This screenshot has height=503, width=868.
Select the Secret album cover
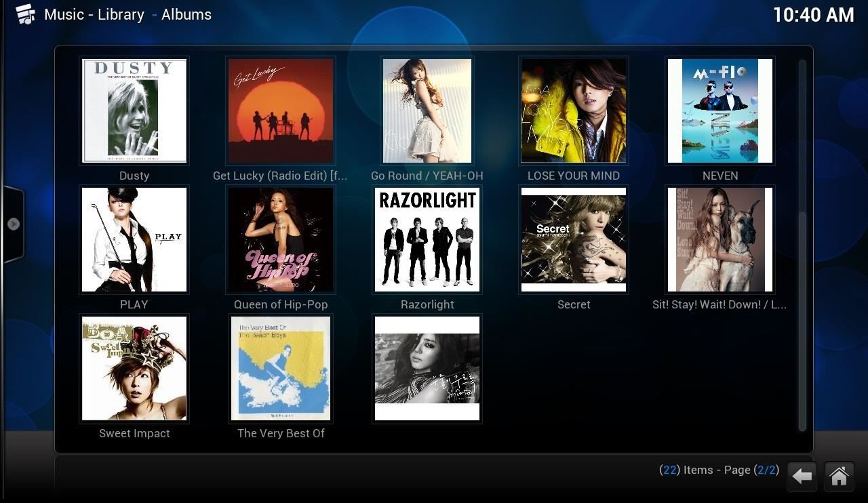click(x=574, y=239)
